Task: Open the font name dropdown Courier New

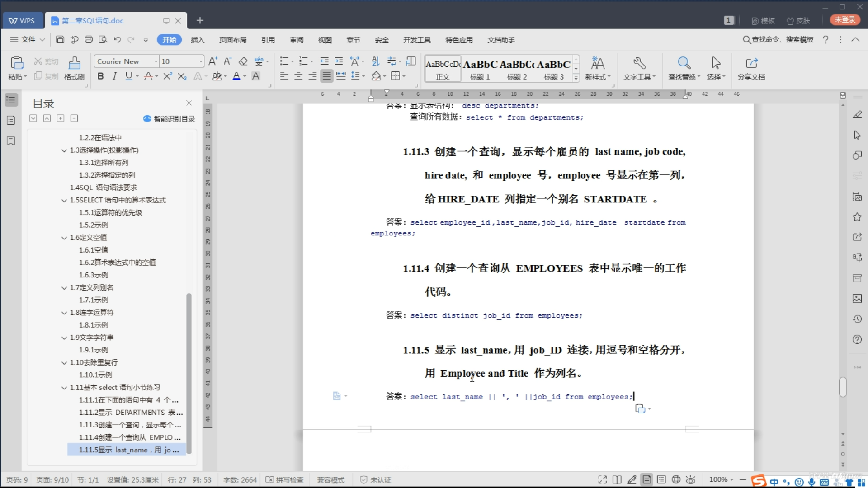Action: [x=156, y=61]
